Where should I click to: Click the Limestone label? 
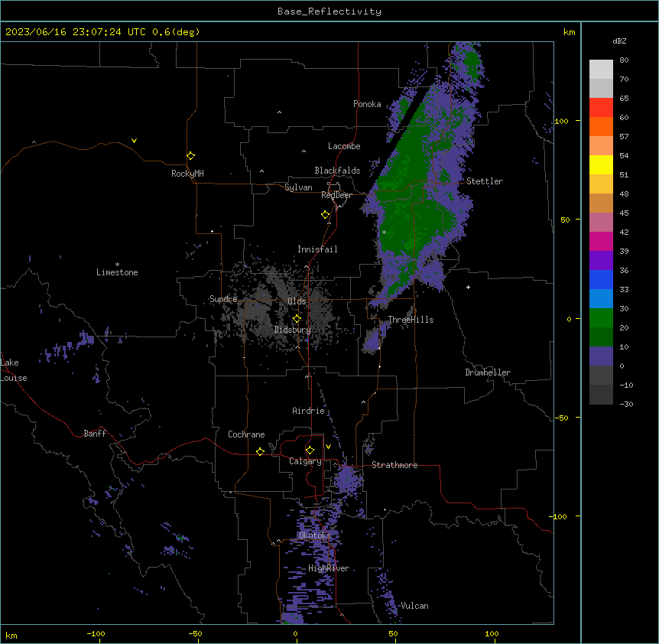[x=117, y=272]
